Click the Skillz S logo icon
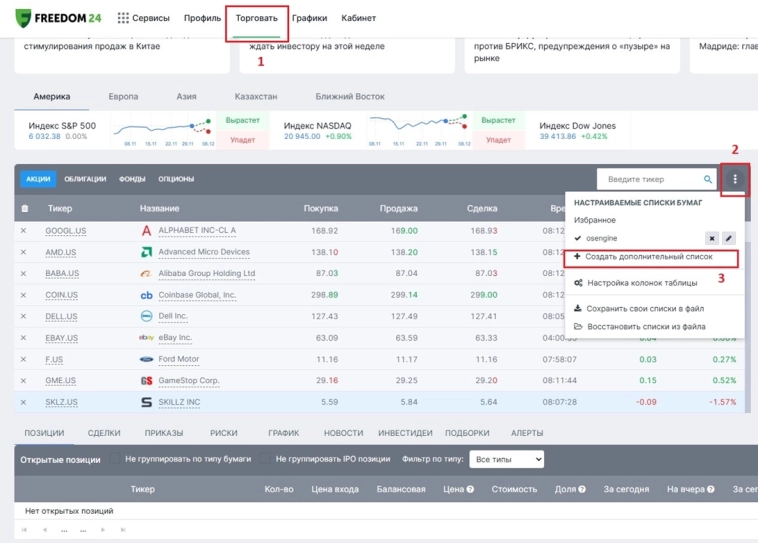This screenshot has height=543, width=758. pos(146,402)
